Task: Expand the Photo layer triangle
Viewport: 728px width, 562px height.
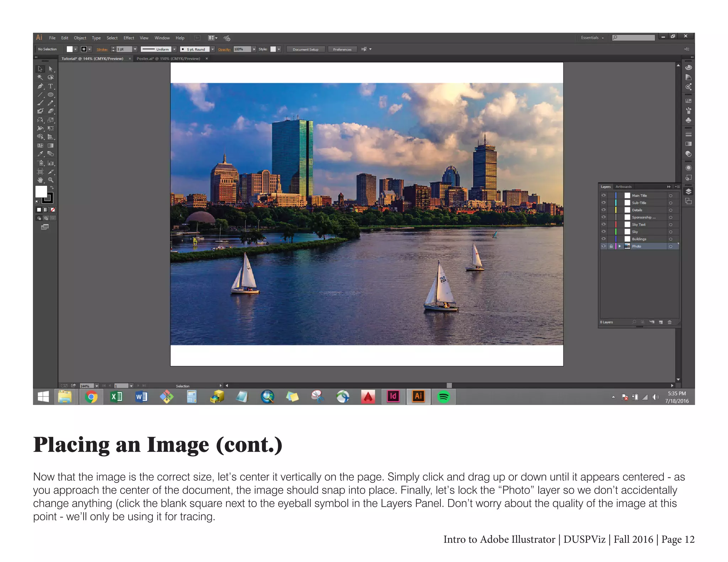Action: tap(620, 246)
